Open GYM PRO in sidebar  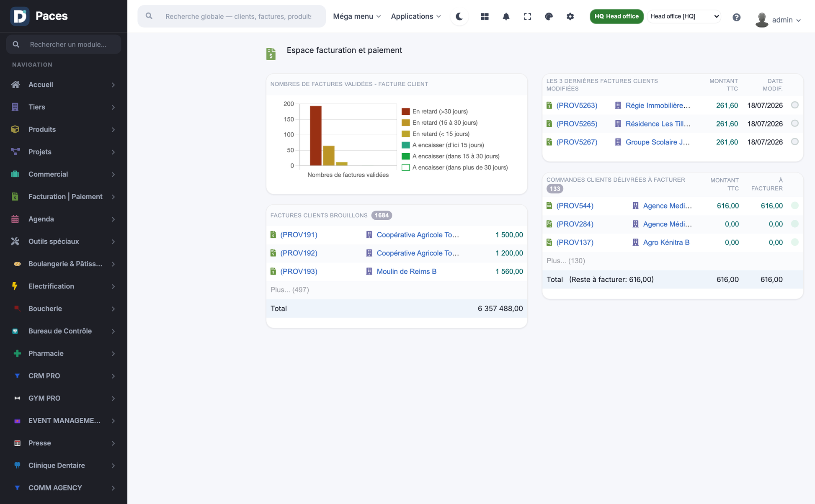tap(64, 398)
